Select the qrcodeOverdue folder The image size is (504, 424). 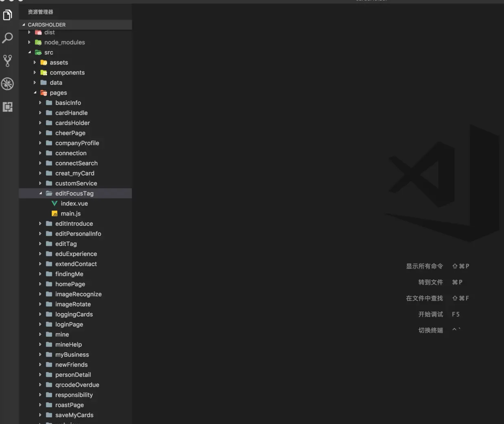coord(76,385)
